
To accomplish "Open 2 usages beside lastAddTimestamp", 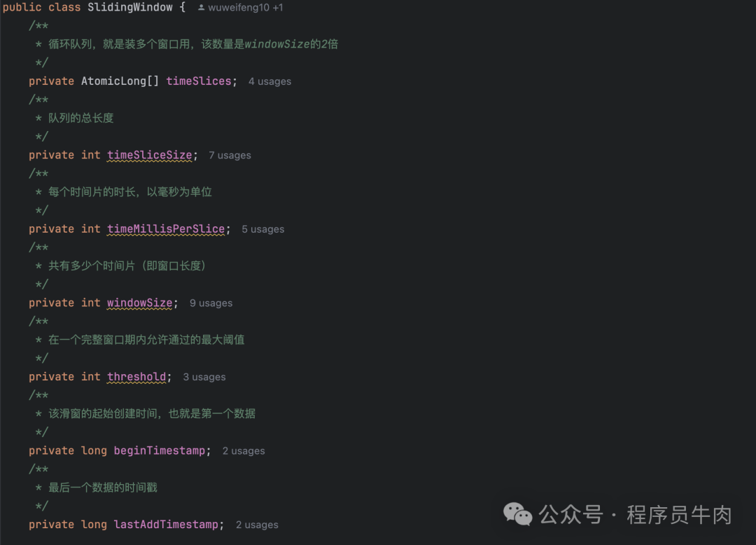I will (257, 525).
